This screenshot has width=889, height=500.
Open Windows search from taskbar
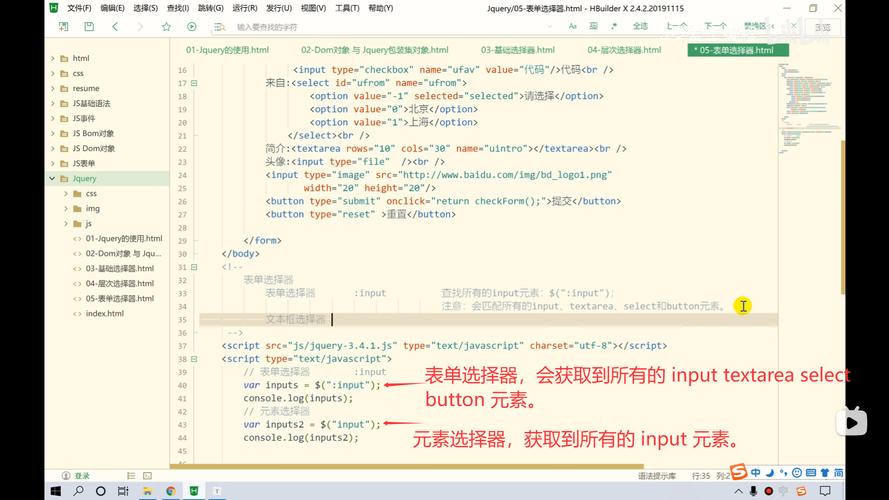pyautogui.click(x=78, y=491)
